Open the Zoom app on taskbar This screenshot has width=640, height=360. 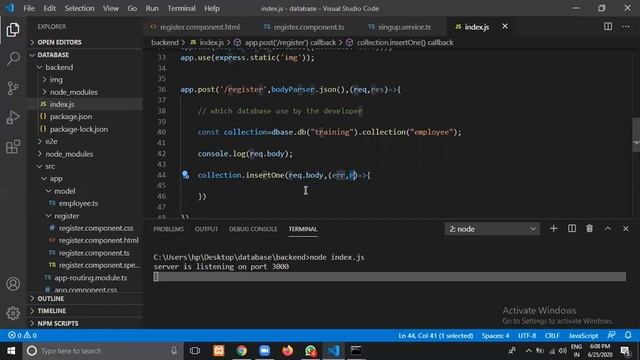tap(264, 351)
